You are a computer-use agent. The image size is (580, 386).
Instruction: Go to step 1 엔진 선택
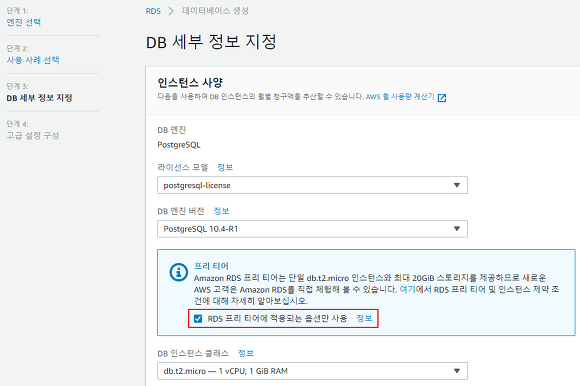click(24, 22)
